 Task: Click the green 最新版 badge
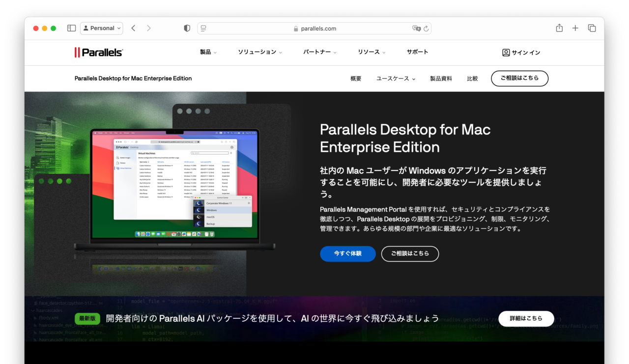coord(88,319)
